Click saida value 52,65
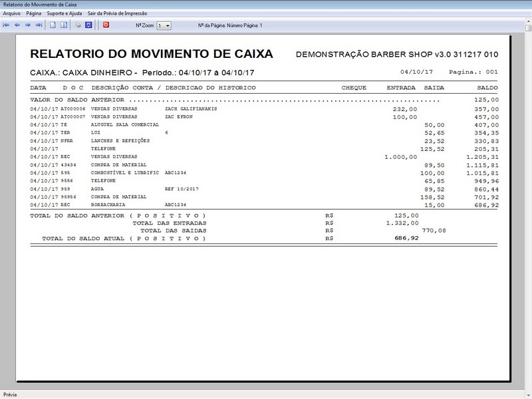Image resolution: width=532 pixels, height=399 pixels. [x=434, y=133]
